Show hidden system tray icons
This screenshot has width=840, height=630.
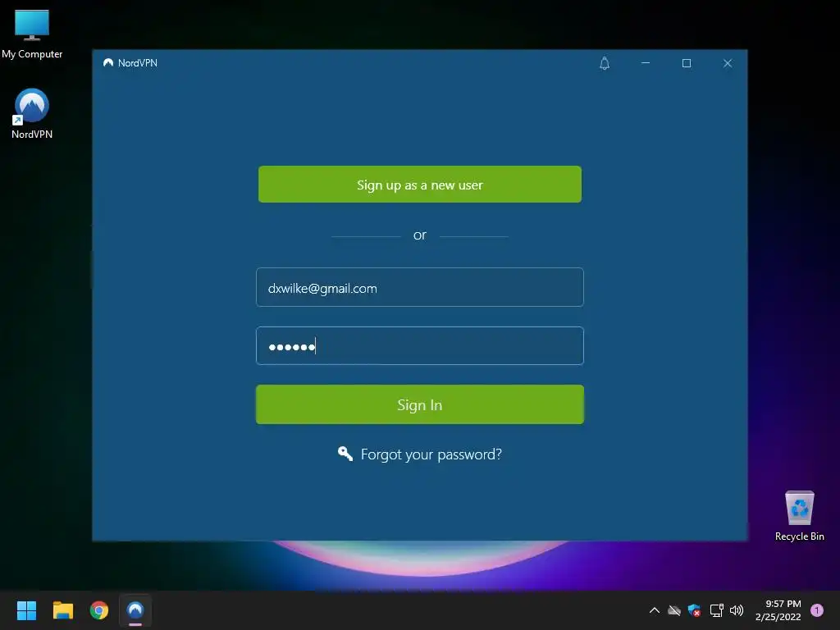(x=654, y=610)
